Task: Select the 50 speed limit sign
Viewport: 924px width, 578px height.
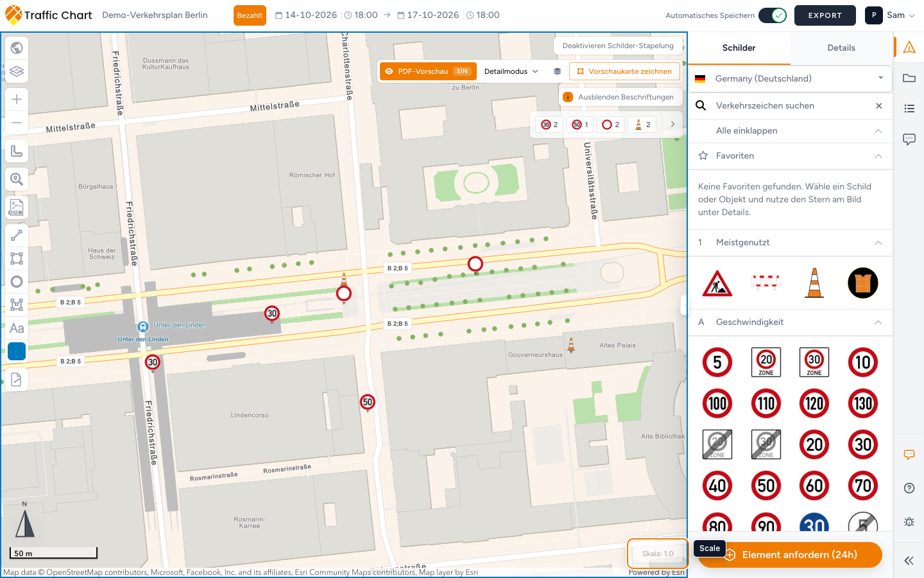Action: tap(766, 486)
